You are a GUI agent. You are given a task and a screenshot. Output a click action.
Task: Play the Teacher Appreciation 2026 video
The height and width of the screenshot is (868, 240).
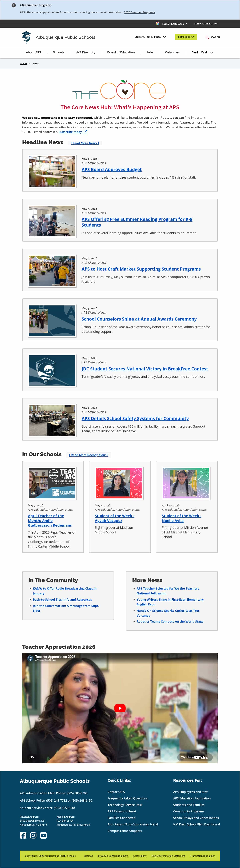120,708
